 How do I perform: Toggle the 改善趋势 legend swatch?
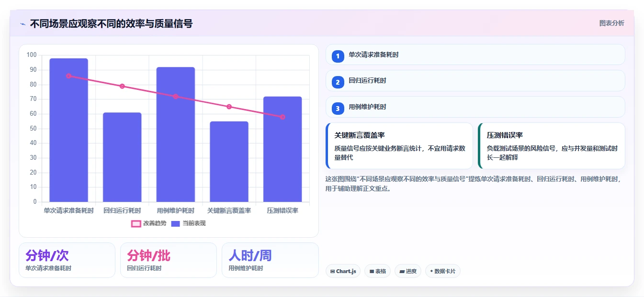click(x=136, y=223)
